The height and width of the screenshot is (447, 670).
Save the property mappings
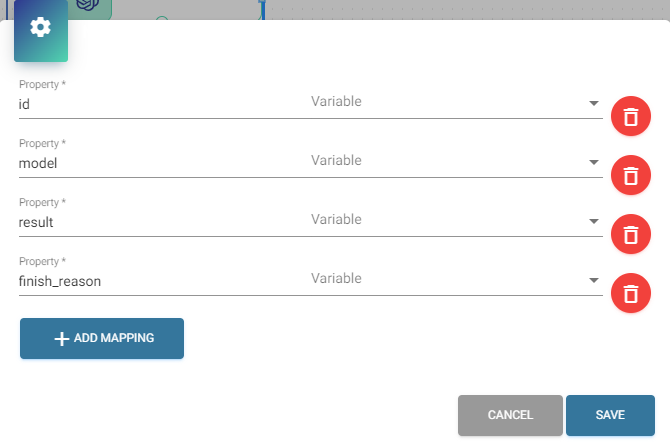click(610, 415)
